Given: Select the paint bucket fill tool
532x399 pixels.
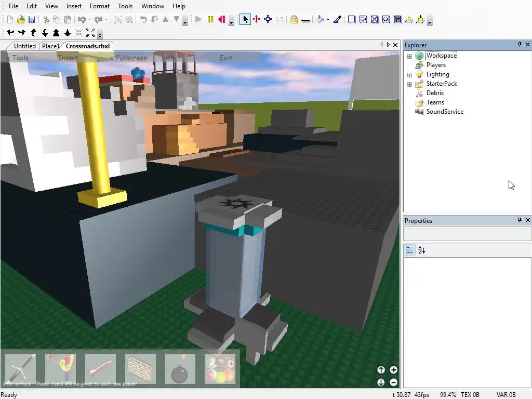Looking at the screenshot, I should 320,19.
